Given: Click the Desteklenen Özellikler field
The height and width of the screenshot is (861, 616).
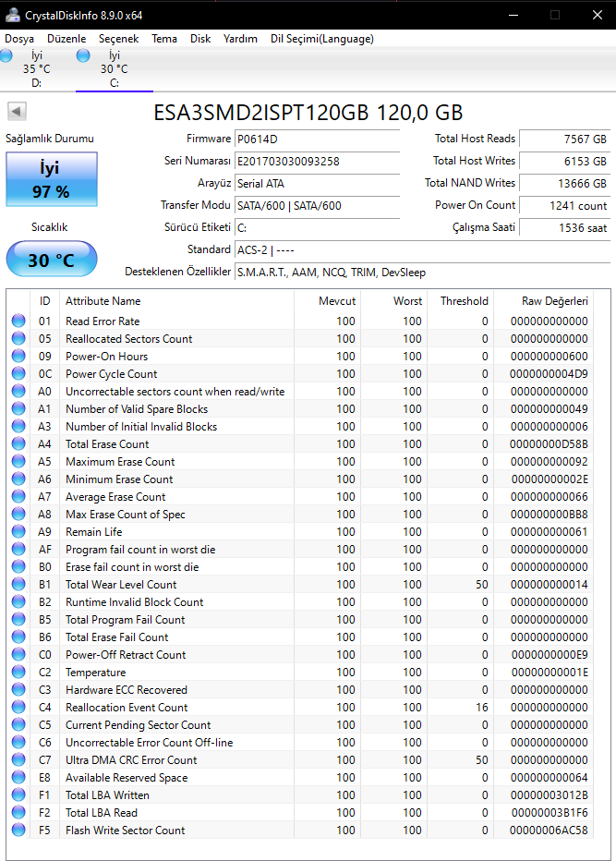Looking at the screenshot, I should [x=422, y=273].
